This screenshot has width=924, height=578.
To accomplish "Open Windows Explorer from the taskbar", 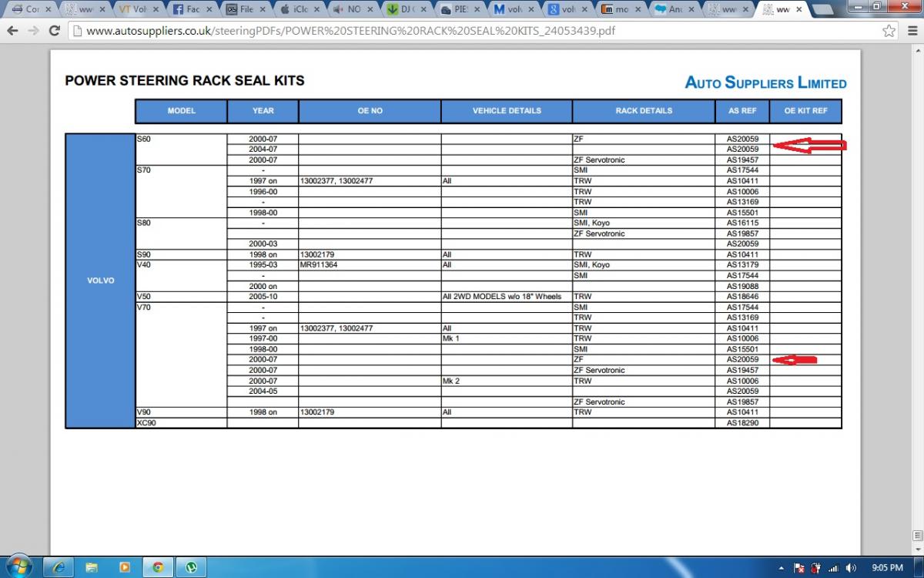I will pyautogui.click(x=92, y=567).
